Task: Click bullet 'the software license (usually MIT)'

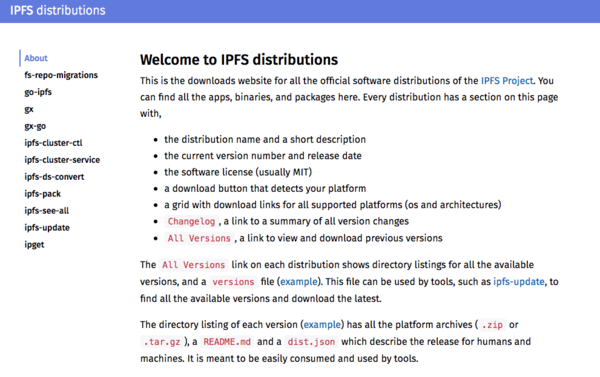Action: pyautogui.click(x=238, y=172)
